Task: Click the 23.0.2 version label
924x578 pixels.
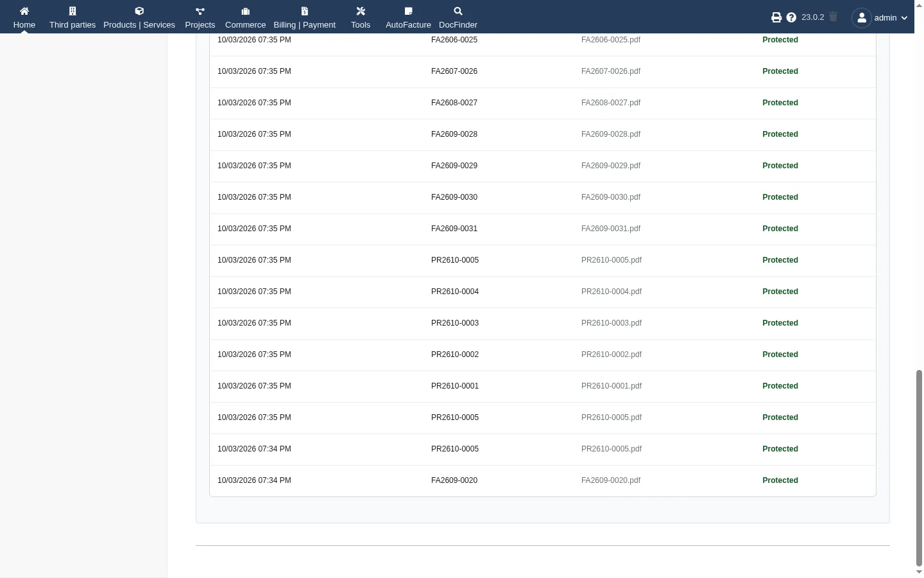Action: pyautogui.click(x=813, y=17)
